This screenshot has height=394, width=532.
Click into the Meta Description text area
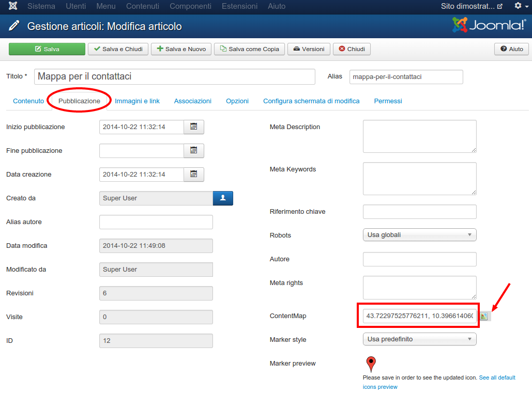pyautogui.click(x=419, y=136)
